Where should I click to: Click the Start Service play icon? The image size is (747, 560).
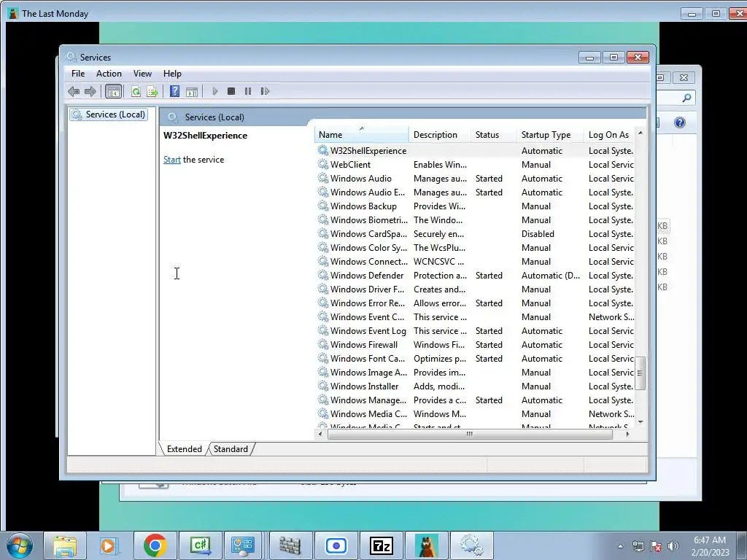coord(215,91)
